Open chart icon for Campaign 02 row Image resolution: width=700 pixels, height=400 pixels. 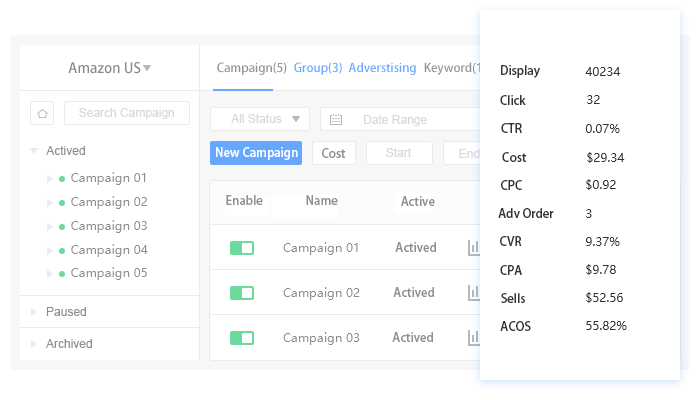coord(473,293)
